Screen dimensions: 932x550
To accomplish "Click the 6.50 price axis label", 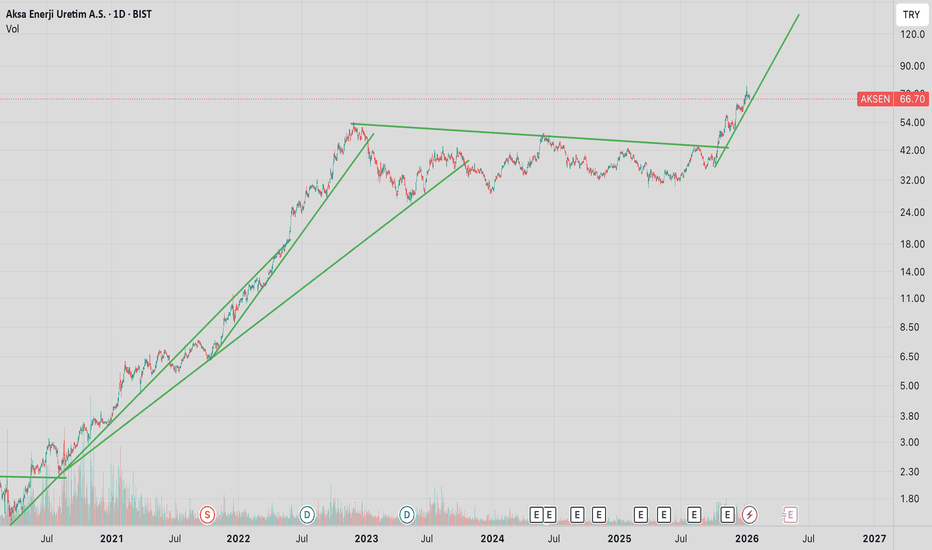I will [910, 357].
